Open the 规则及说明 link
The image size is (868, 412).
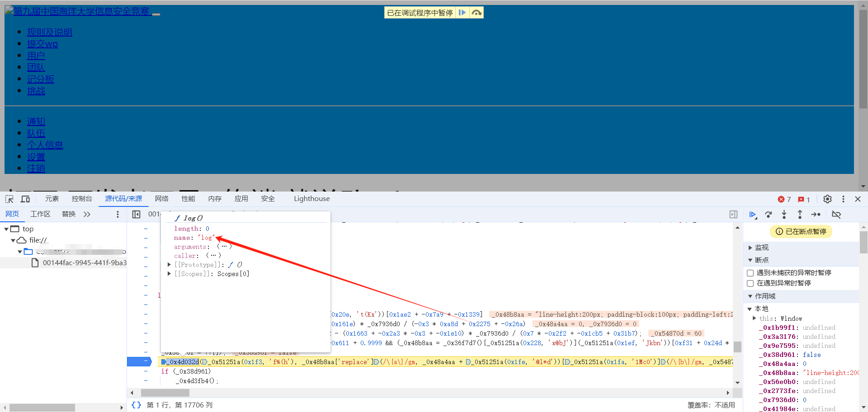50,32
